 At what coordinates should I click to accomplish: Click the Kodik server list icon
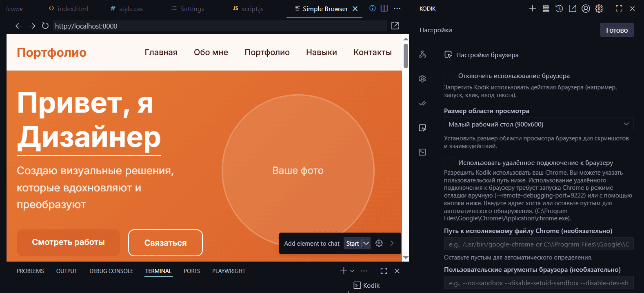point(546,9)
